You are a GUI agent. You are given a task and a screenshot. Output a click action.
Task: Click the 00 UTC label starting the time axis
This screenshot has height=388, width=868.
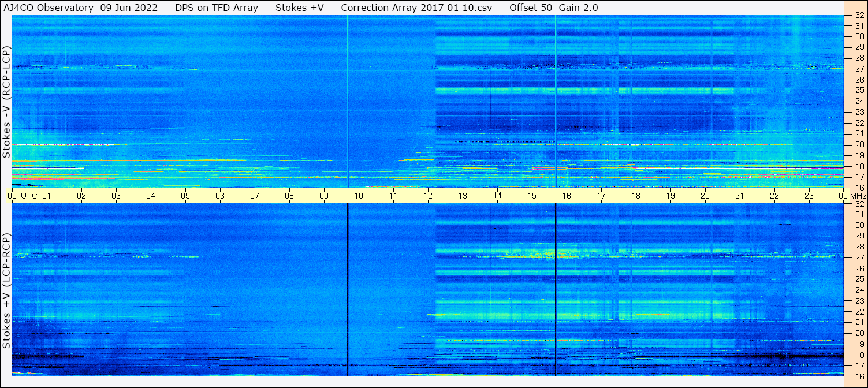23,196
